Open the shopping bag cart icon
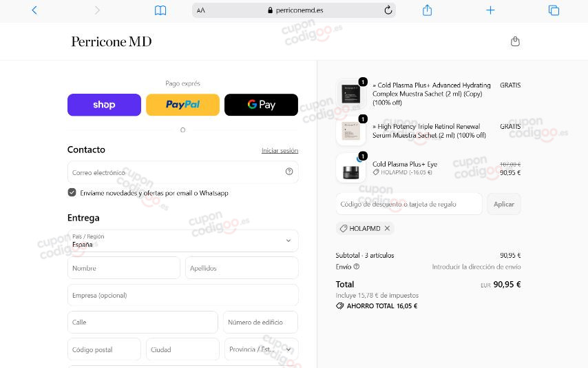 click(515, 41)
